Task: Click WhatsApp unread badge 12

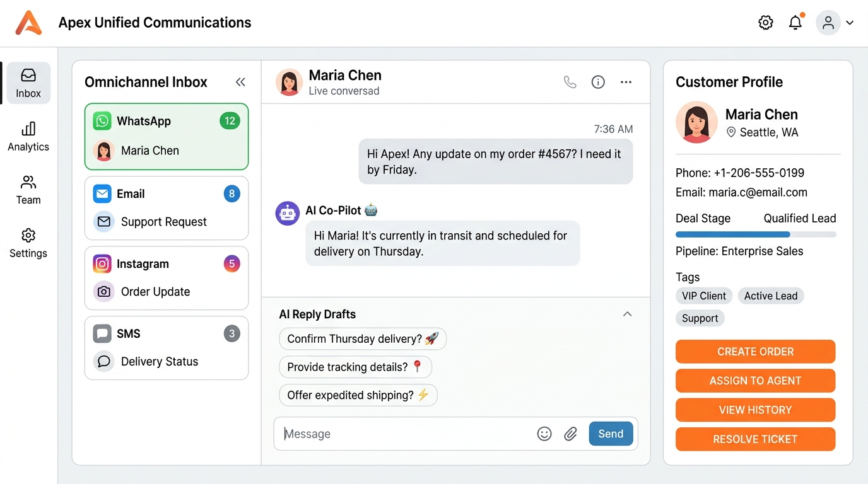Action: coord(230,121)
